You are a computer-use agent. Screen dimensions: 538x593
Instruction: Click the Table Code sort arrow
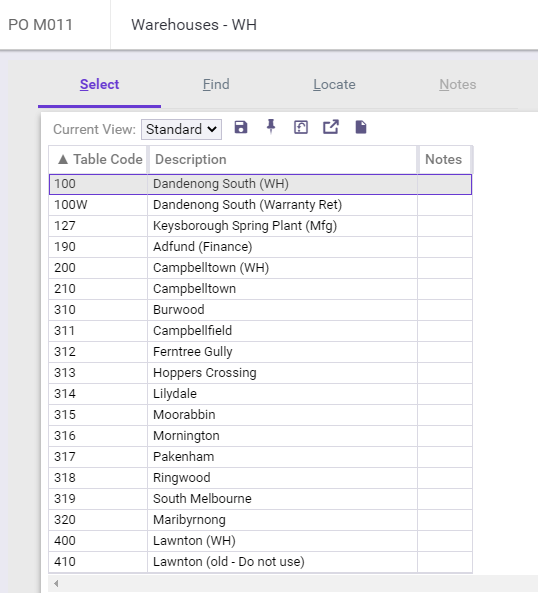tap(63, 160)
